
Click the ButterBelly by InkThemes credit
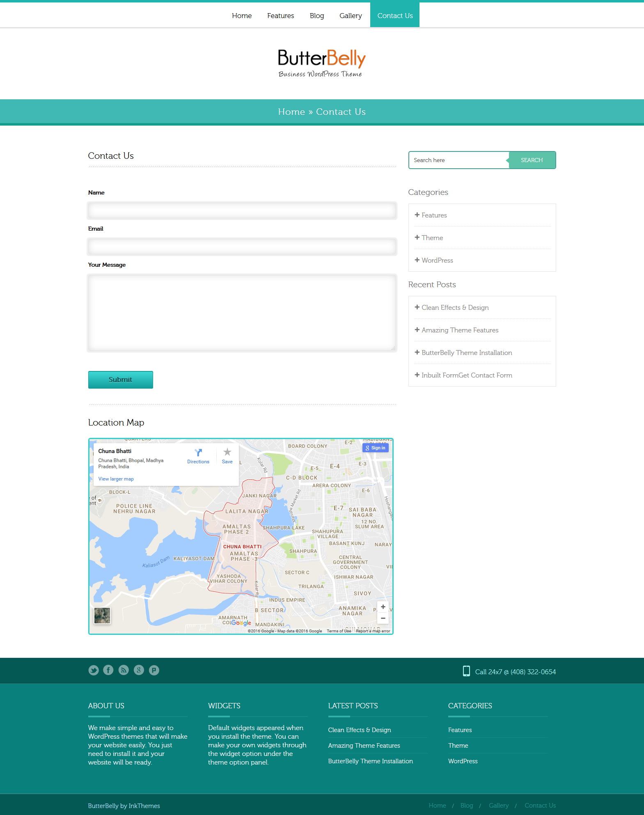[x=124, y=806]
